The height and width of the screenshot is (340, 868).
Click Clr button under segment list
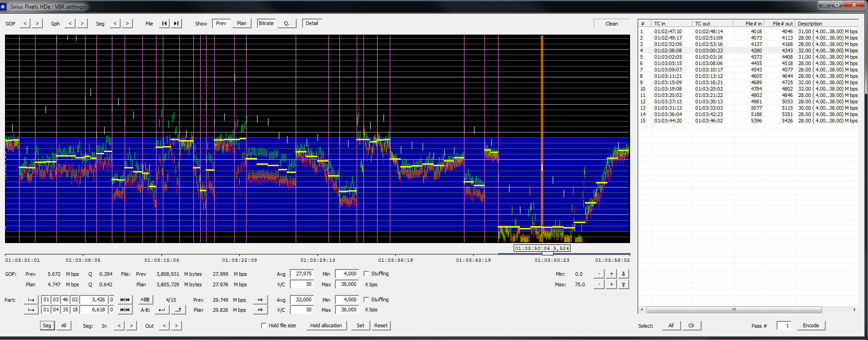point(691,325)
